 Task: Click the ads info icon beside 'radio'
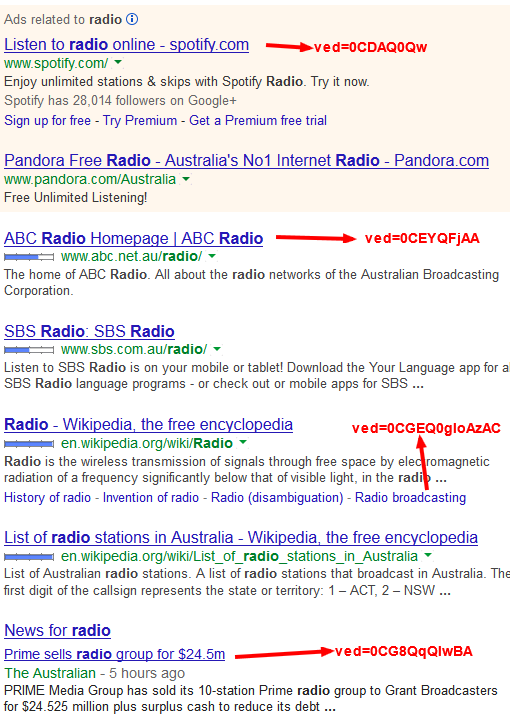(132, 19)
